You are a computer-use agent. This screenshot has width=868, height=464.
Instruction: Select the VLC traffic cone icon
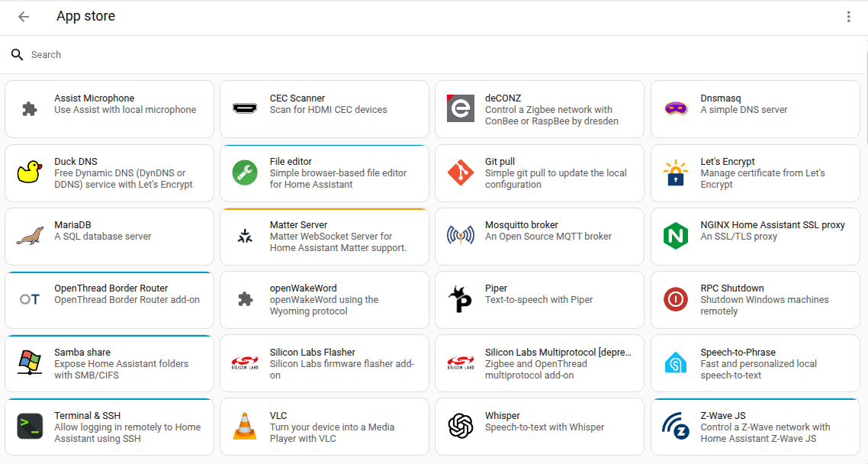click(244, 427)
